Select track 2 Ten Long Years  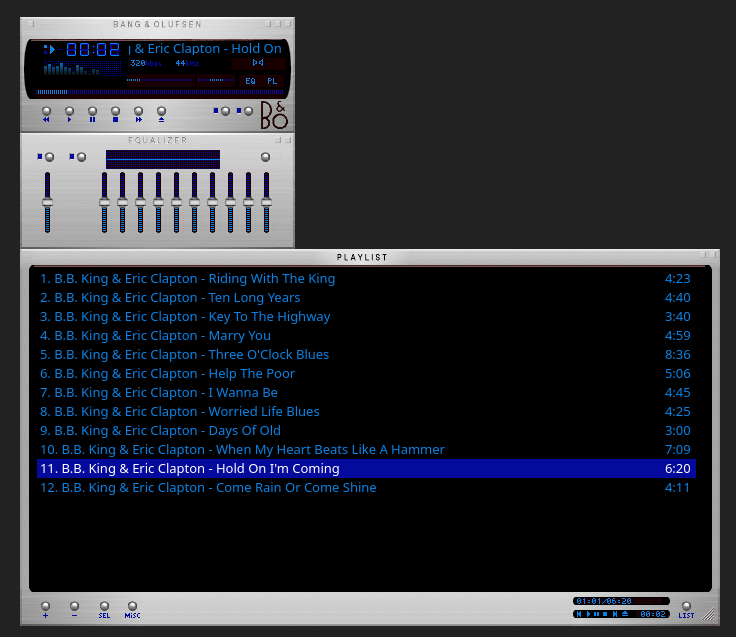pos(366,298)
